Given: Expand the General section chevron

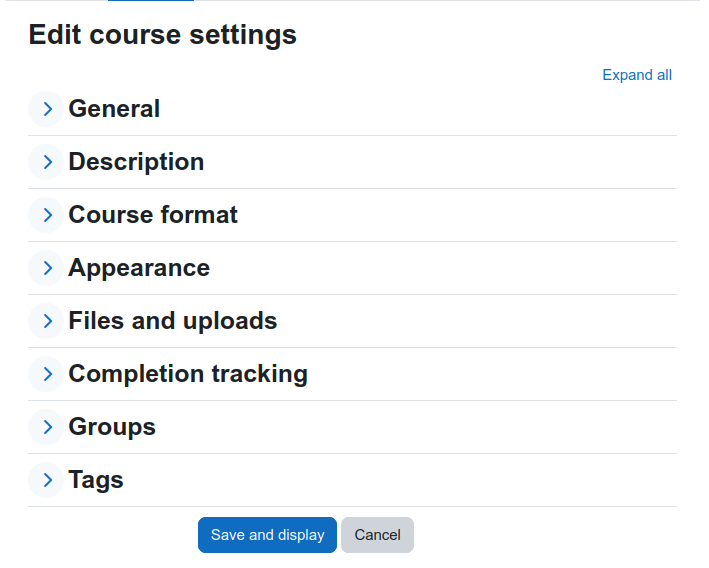Looking at the screenshot, I should 46,109.
